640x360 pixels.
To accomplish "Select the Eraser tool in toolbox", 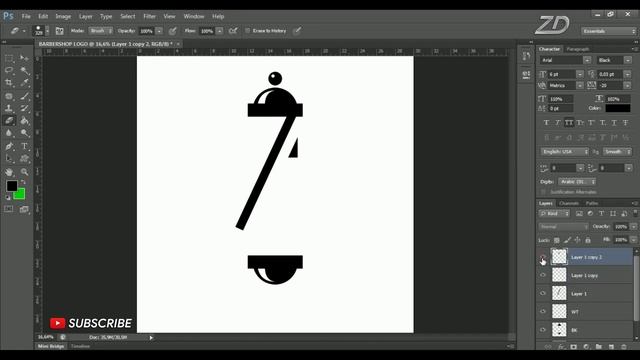I will (9, 121).
